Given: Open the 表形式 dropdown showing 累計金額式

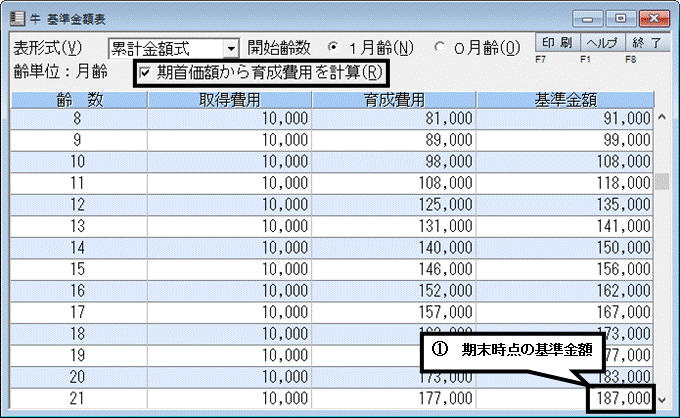Looking at the screenshot, I should pyautogui.click(x=231, y=49).
